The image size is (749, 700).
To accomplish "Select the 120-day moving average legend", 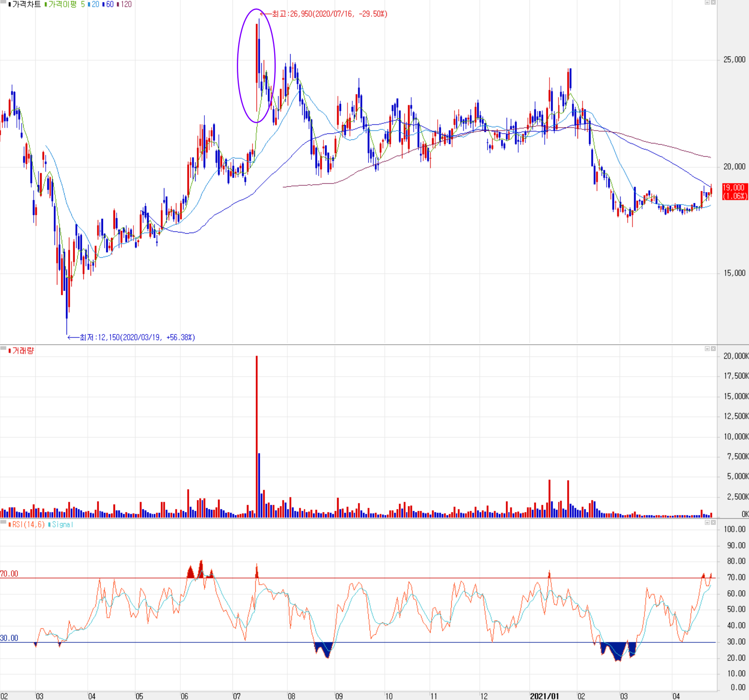I will [x=126, y=4].
